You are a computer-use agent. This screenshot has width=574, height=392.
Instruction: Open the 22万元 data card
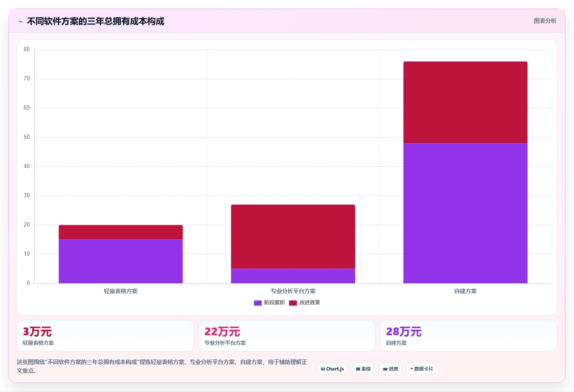(287, 336)
